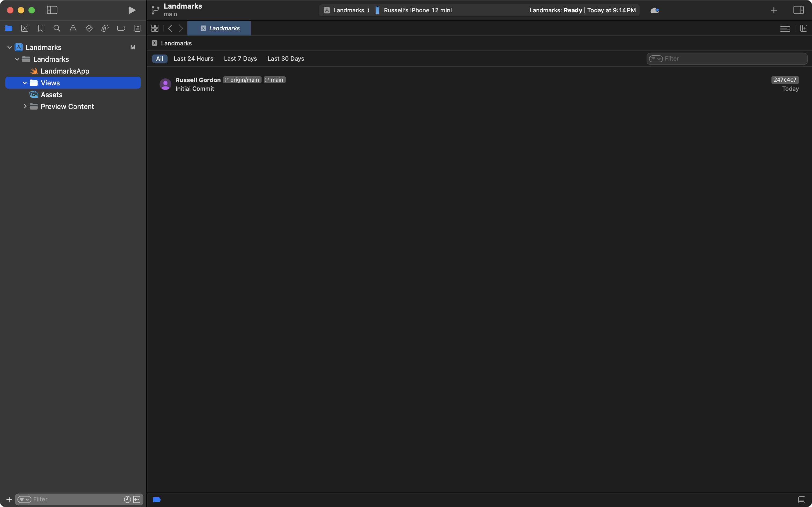Click commit hash 247c4c7
Viewport: 812px width, 507px height.
785,80
